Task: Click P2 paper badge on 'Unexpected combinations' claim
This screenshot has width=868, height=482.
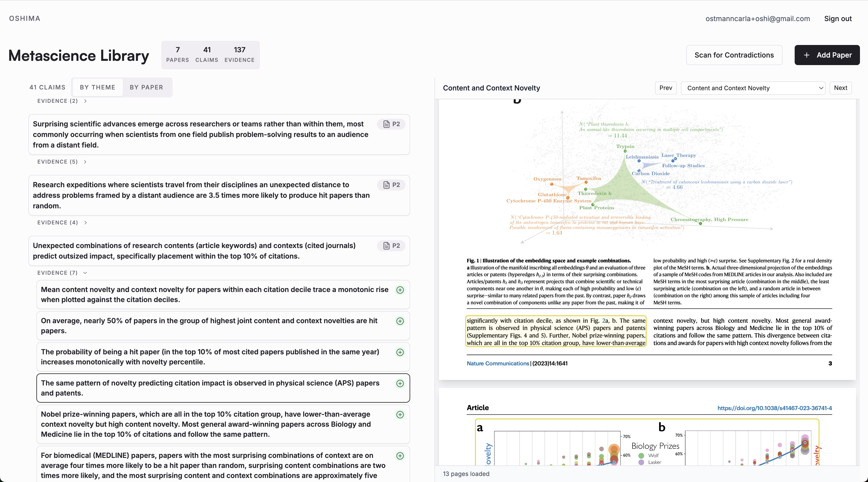Action: (x=391, y=246)
